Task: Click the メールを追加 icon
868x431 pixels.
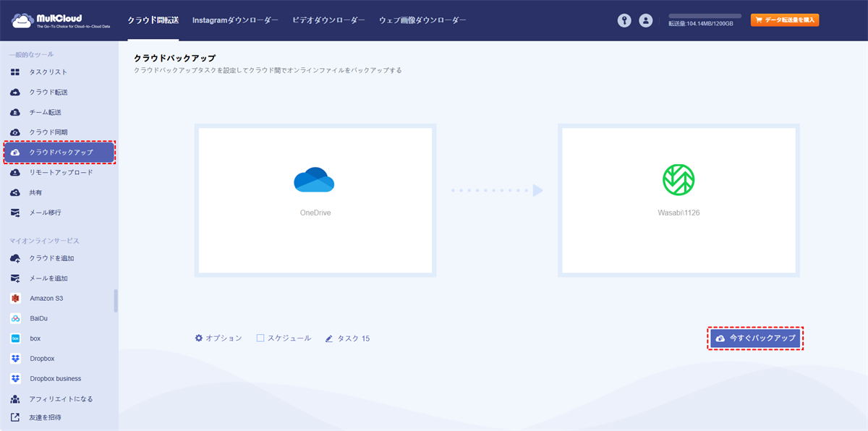Action: (x=15, y=278)
